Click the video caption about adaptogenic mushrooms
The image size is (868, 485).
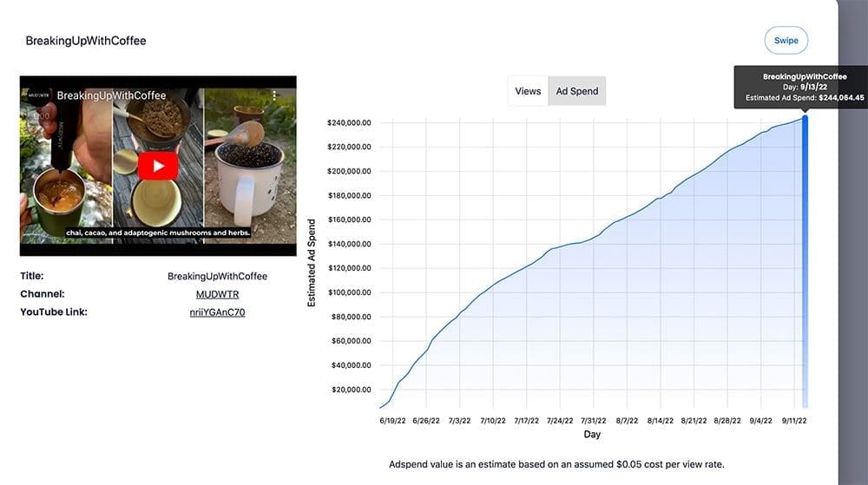tap(158, 233)
